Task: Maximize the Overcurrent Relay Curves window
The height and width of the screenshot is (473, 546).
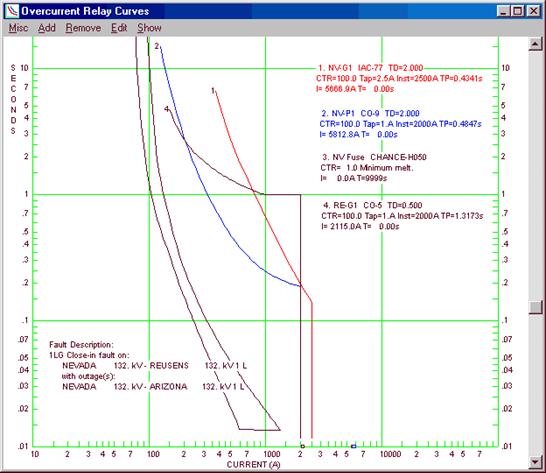Action: [517, 11]
